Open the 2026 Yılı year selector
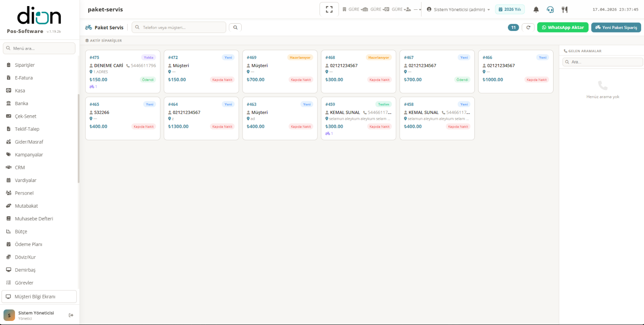The height and width of the screenshot is (325, 644). [x=510, y=9]
